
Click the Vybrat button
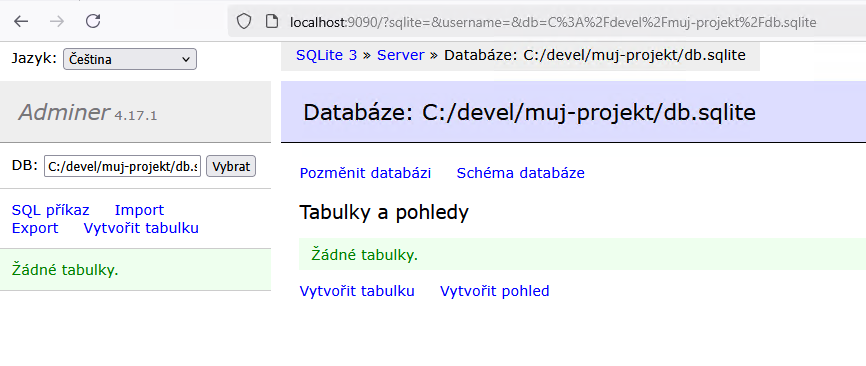click(x=231, y=166)
